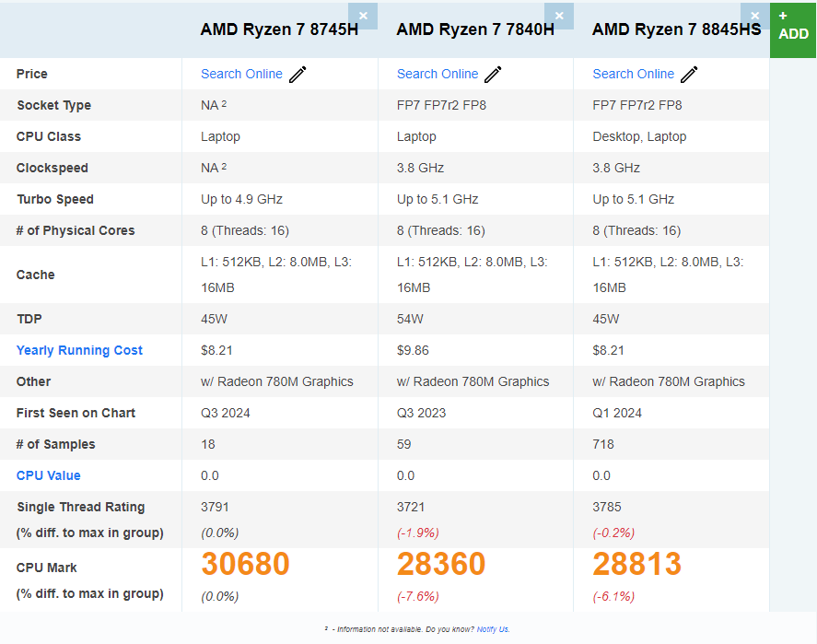Open Search Online link for Ryzen 7 7840H
This screenshot has width=817, height=644.
438,74
